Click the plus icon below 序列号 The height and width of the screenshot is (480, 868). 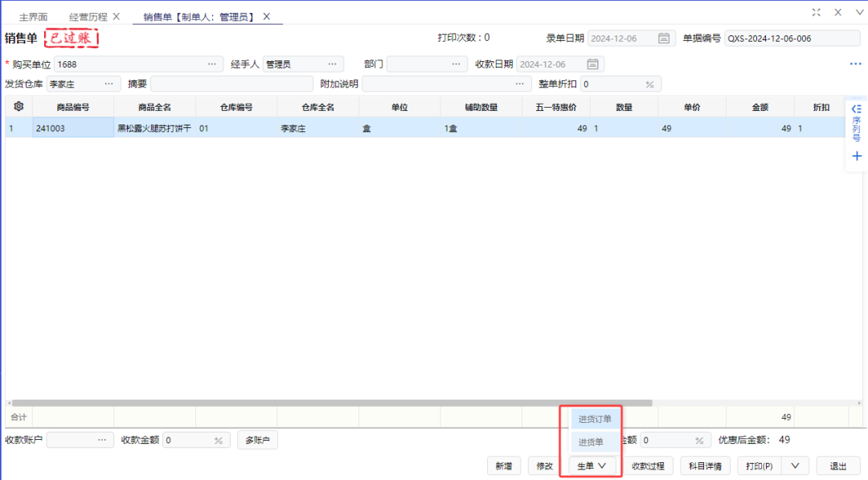[x=855, y=156]
